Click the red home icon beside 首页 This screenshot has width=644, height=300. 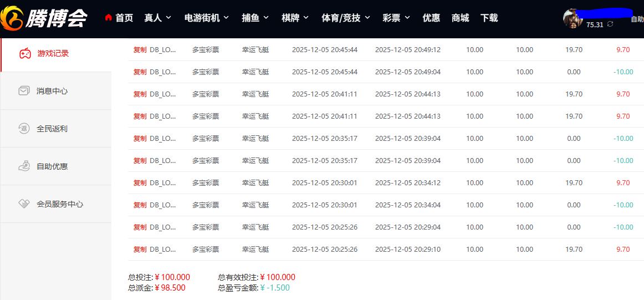coord(109,18)
